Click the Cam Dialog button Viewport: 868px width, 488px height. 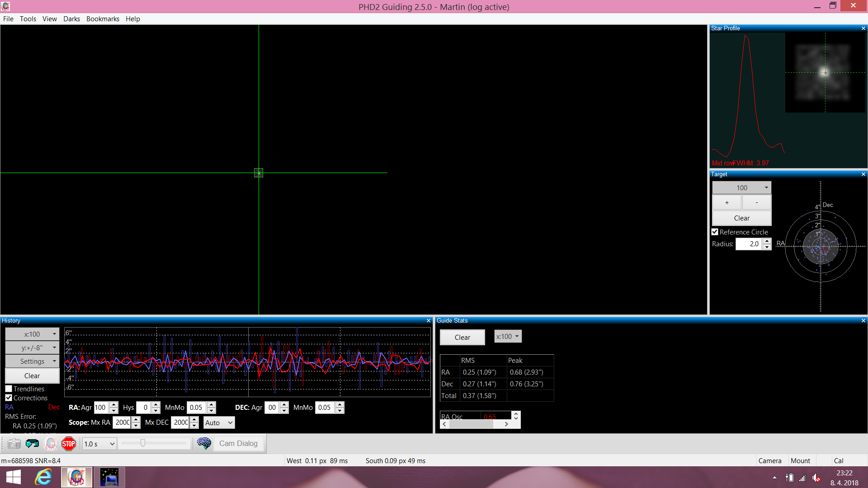coord(238,443)
